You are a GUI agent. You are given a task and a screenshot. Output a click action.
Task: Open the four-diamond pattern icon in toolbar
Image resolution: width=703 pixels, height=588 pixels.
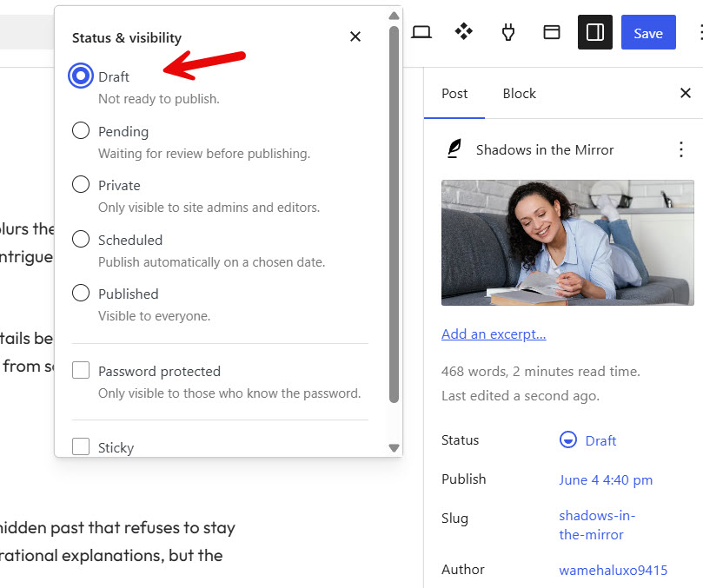463,32
